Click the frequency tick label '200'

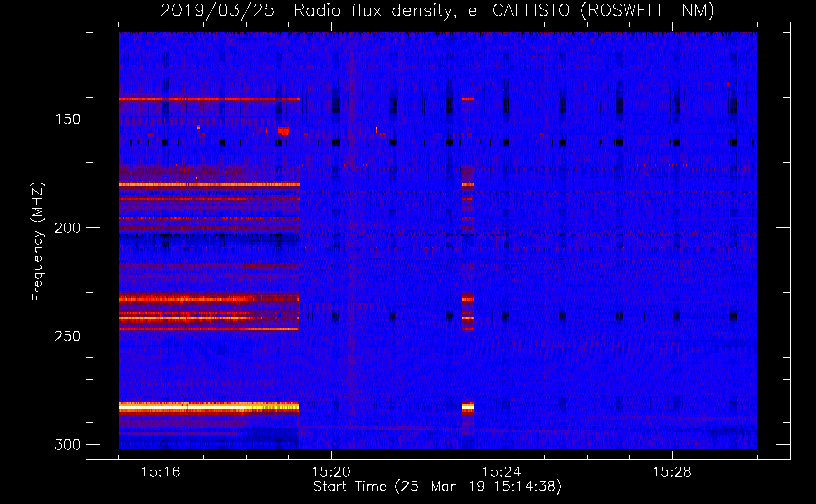tap(68, 228)
